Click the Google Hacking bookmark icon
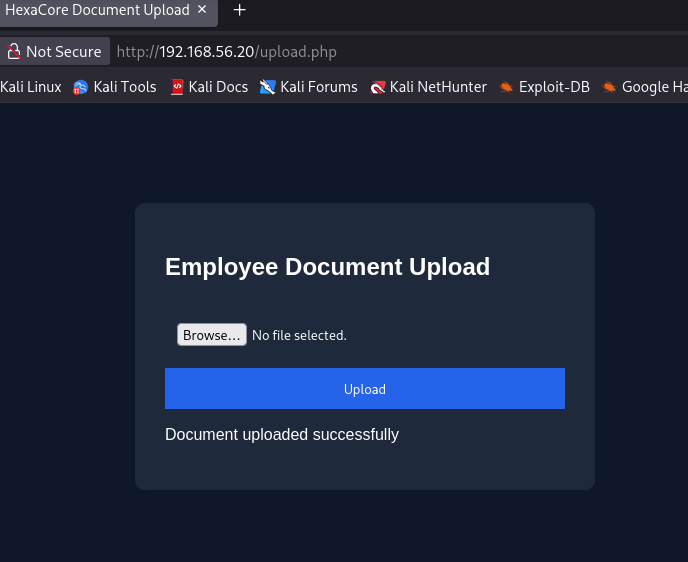This screenshot has width=688, height=562. (x=609, y=87)
